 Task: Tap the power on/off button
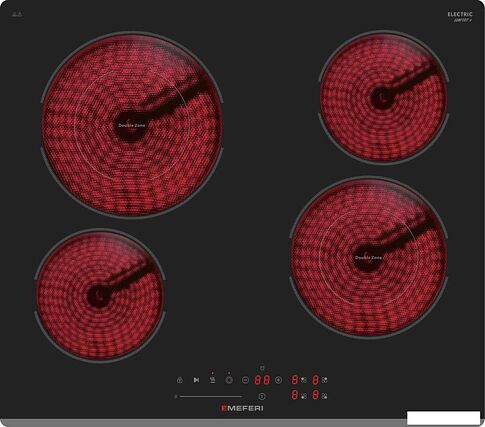(262, 396)
